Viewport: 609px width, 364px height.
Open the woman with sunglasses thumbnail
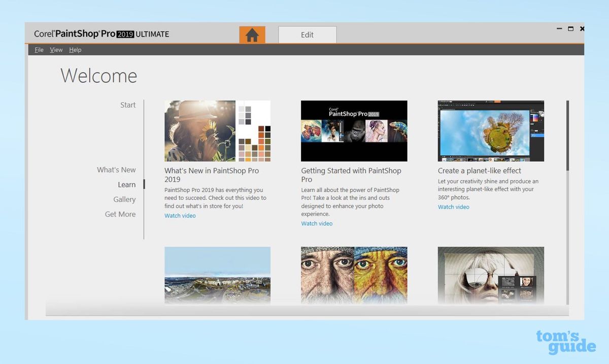(x=491, y=275)
